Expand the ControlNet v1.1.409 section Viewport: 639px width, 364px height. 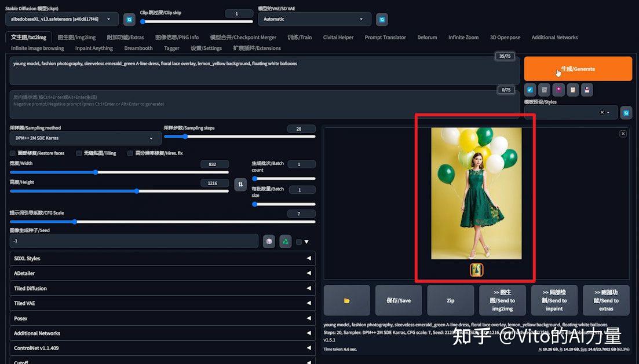[162, 348]
